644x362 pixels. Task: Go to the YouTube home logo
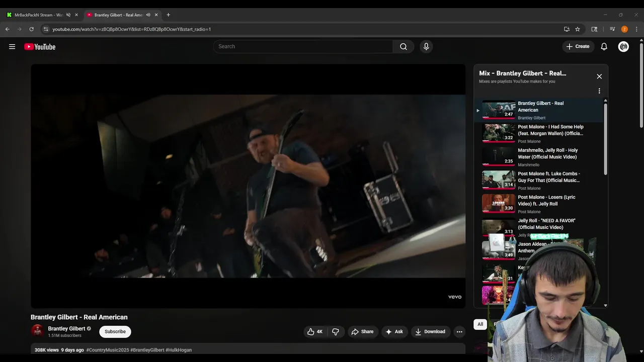click(40, 47)
